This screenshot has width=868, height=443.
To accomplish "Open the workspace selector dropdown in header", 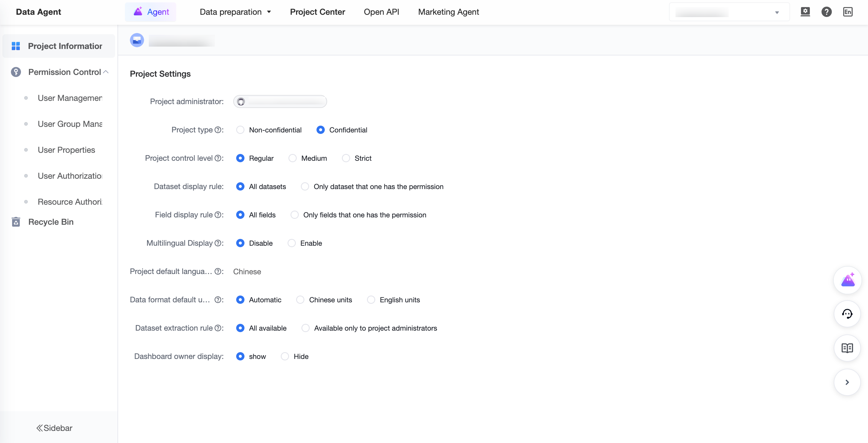I will (729, 12).
